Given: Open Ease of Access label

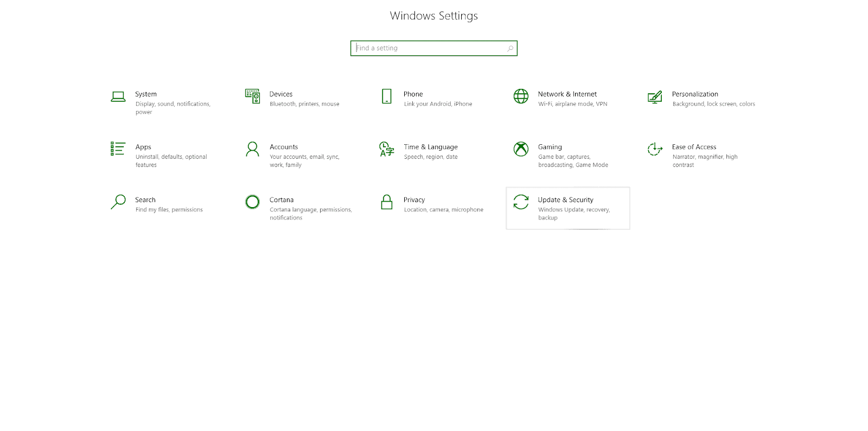Looking at the screenshot, I should (694, 147).
